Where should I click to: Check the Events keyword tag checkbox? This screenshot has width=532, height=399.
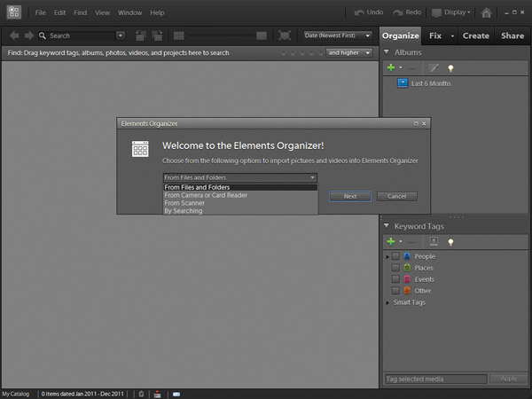point(395,279)
